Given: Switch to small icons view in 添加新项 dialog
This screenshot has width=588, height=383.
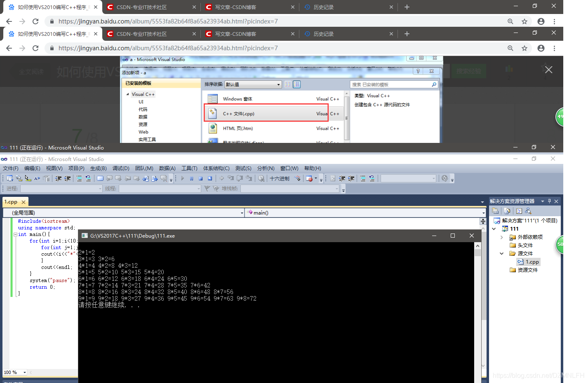Looking at the screenshot, I should pos(288,84).
